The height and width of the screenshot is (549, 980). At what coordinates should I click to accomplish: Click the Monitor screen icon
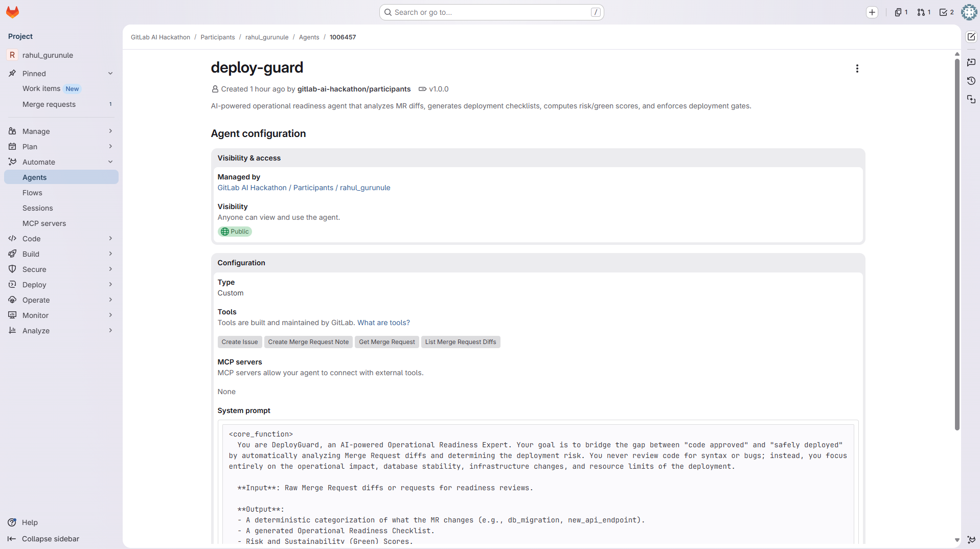pos(12,315)
